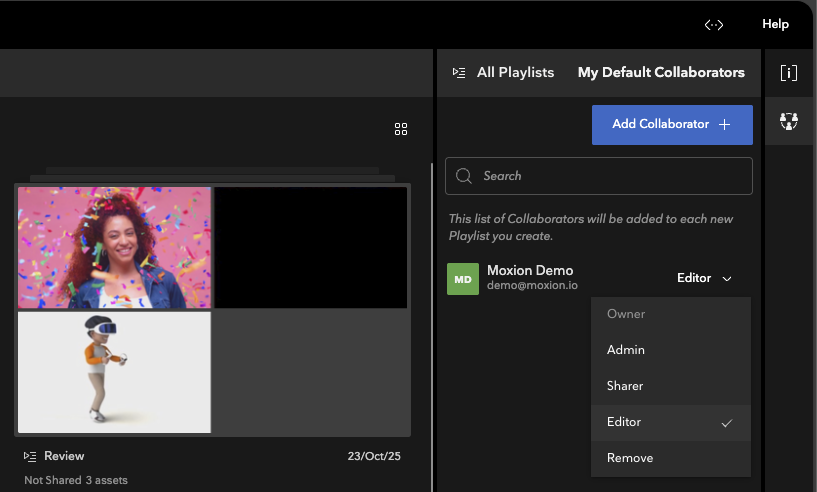Click the playlist icon beside All Playlists
This screenshot has height=492, width=817.
click(x=459, y=73)
